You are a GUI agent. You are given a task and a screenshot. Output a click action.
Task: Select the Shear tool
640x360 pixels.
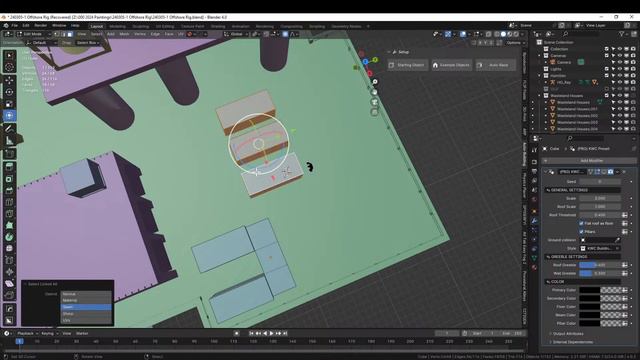9,284
